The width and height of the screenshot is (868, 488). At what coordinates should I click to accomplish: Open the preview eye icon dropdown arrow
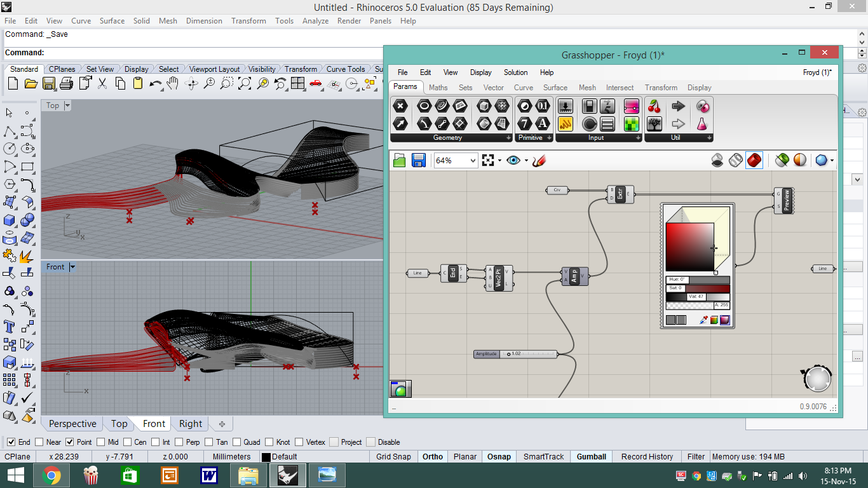(x=526, y=161)
